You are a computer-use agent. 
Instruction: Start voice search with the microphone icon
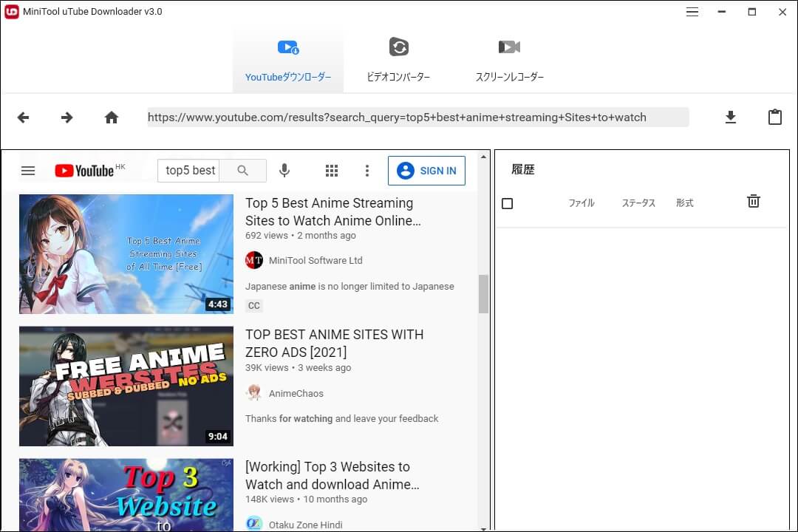(x=284, y=171)
